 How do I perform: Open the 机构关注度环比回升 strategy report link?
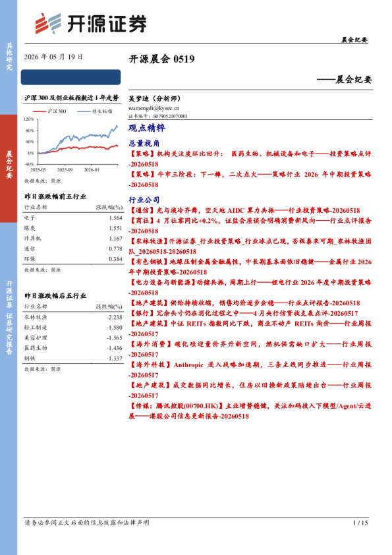point(250,159)
